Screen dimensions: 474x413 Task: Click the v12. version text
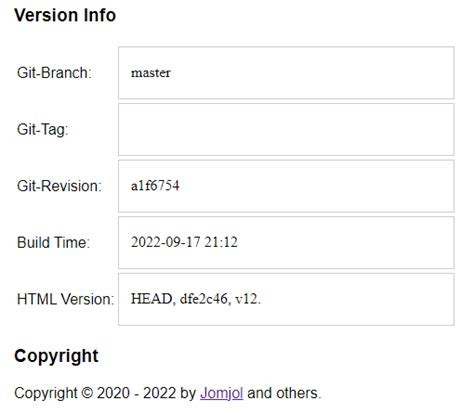(248, 299)
